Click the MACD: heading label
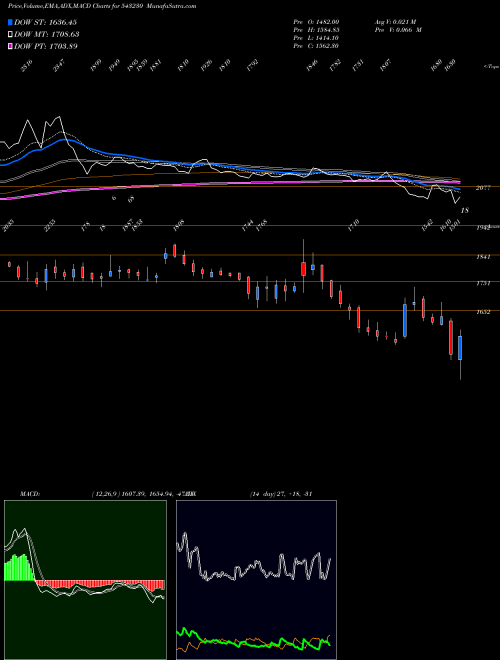Screen dimensions: 500x660 [30, 494]
